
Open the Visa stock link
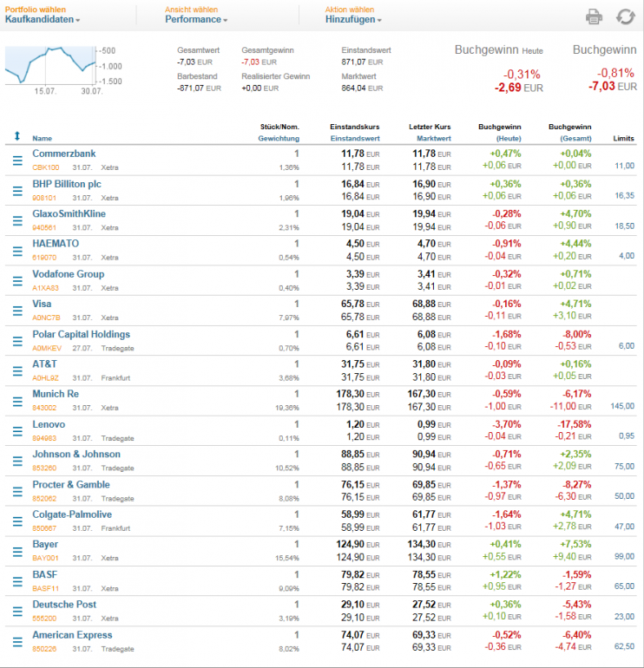(42, 304)
